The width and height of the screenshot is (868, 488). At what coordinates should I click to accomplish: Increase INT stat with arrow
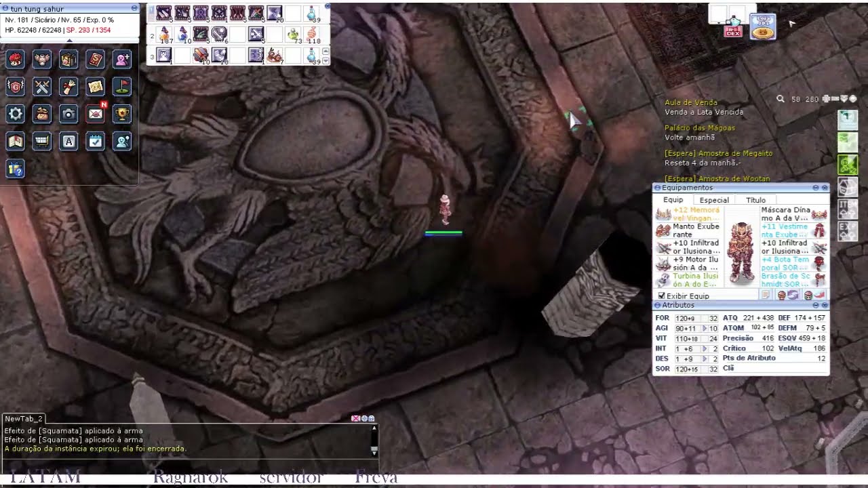[705, 348]
